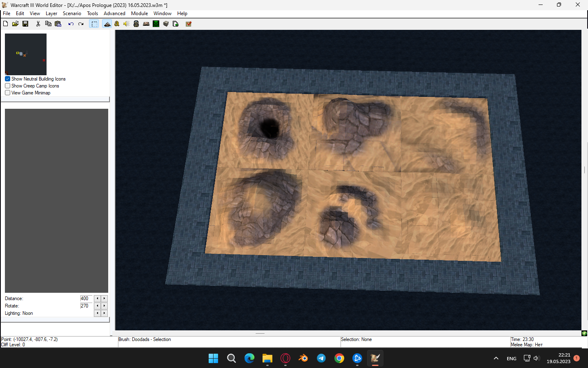Image resolution: width=588 pixels, height=368 pixels.
Task: Expand the hidden system tray icons chevron
Action: [x=496, y=358]
